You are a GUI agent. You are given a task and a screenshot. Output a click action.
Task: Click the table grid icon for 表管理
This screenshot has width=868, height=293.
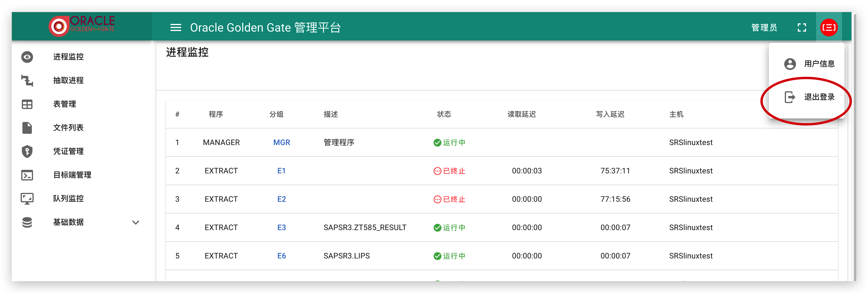[27, 104]
